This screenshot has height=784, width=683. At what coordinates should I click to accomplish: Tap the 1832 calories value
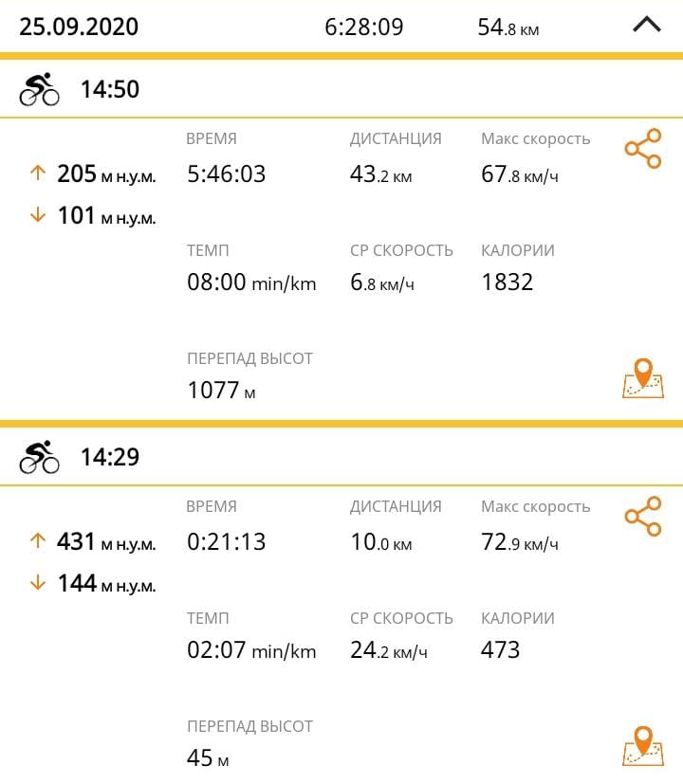click(508, 282)
